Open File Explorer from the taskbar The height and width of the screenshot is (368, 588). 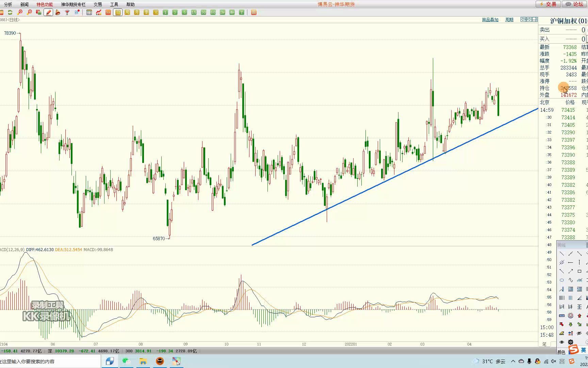click(x=143, y=361)
